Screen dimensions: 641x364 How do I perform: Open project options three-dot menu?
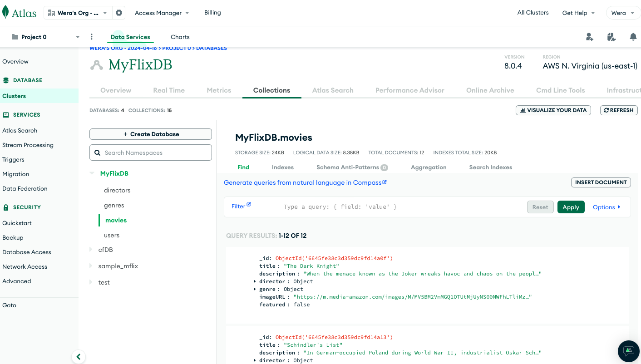(x=92, y=37)
